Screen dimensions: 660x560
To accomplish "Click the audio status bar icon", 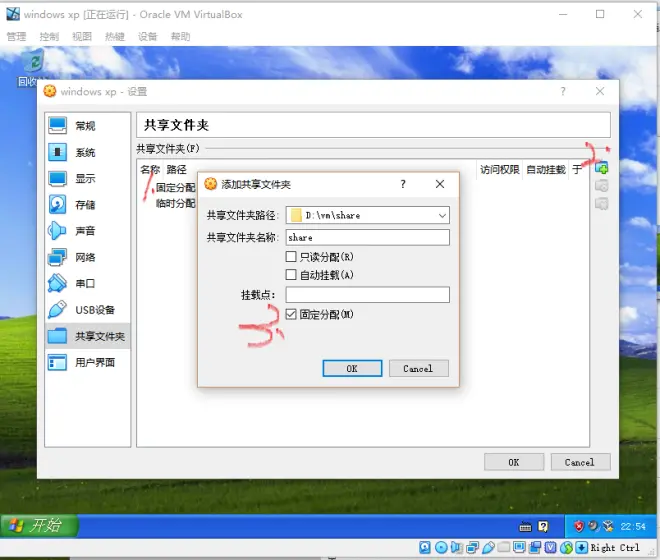I will pyautogui.click(x=457, y=547).
